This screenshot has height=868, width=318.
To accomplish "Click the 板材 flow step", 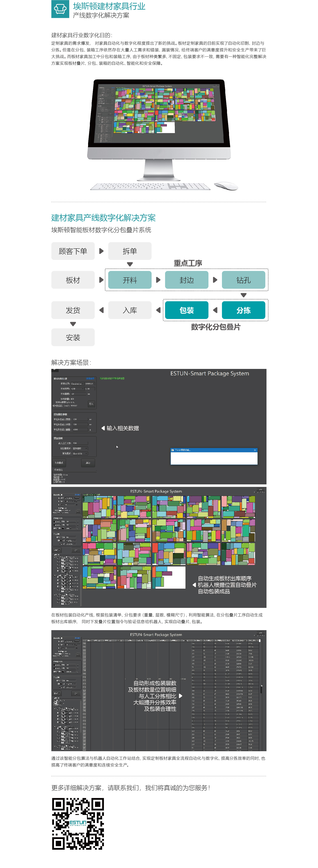I will [73, 280].
